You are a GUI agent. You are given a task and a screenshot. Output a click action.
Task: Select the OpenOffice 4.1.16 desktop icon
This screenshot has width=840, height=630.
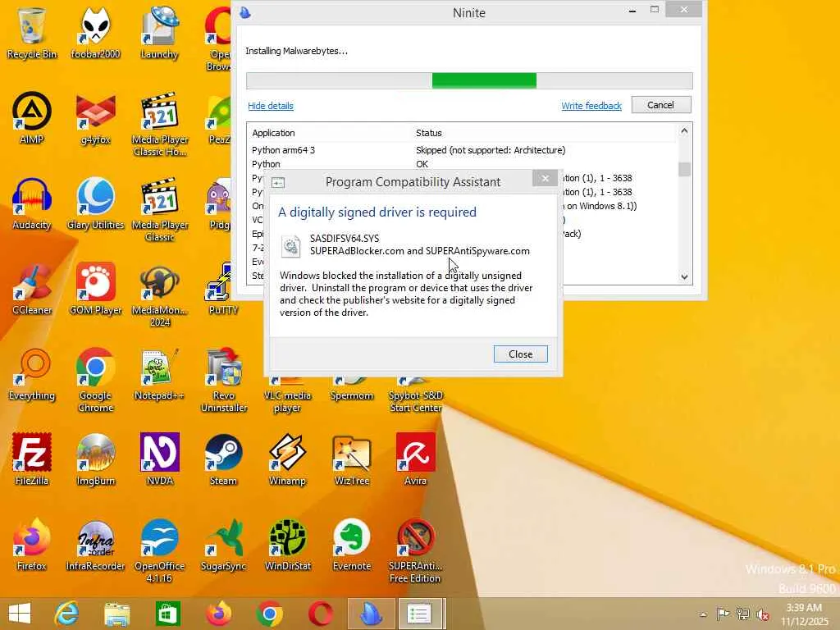pyautogui.click(x=159, y=550)
